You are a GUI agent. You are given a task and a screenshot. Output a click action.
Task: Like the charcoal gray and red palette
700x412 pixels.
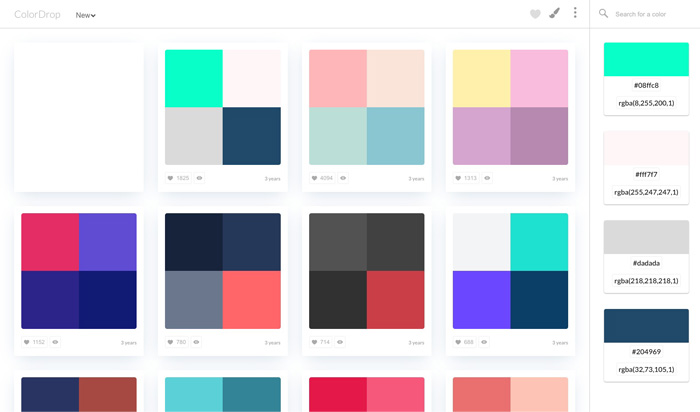click(320, 342)
